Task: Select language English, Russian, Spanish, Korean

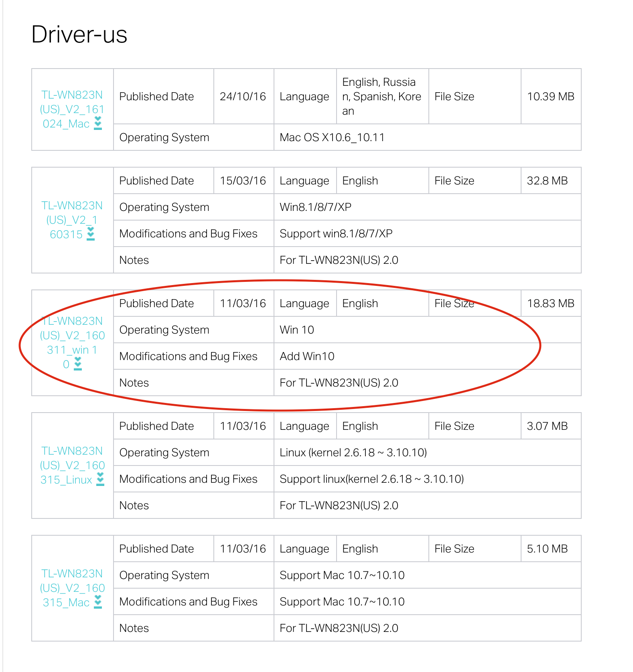Action: [382, 96]
